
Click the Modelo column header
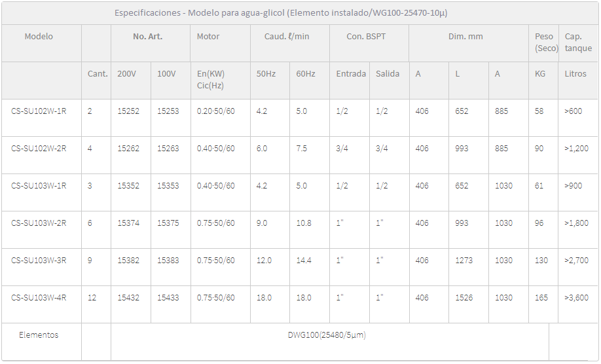39,37
